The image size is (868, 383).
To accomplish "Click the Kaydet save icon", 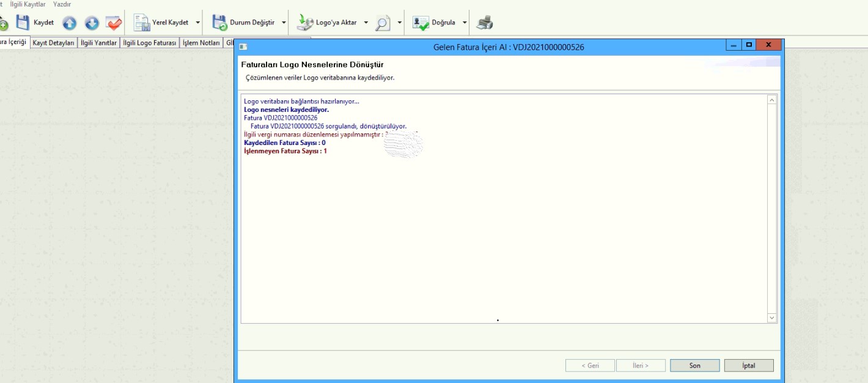I will (23, 23).
